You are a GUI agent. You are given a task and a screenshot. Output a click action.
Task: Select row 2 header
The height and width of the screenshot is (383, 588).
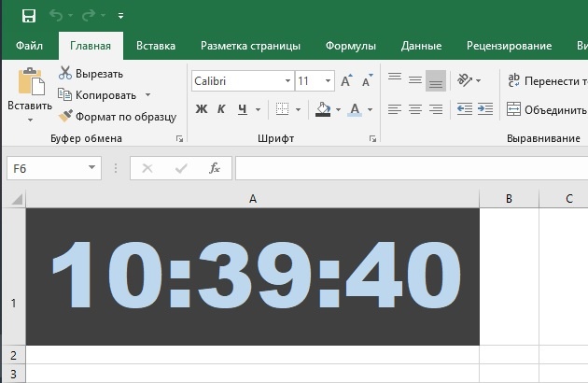(13, 355)
